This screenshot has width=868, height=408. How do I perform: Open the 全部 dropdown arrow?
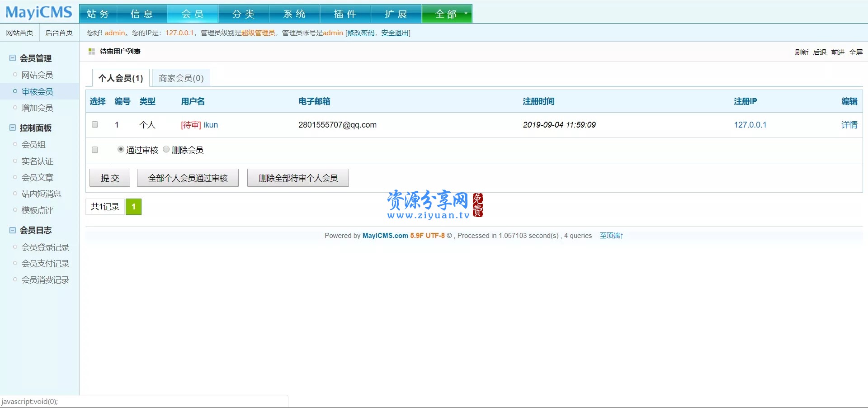click(x=466, y=14)
